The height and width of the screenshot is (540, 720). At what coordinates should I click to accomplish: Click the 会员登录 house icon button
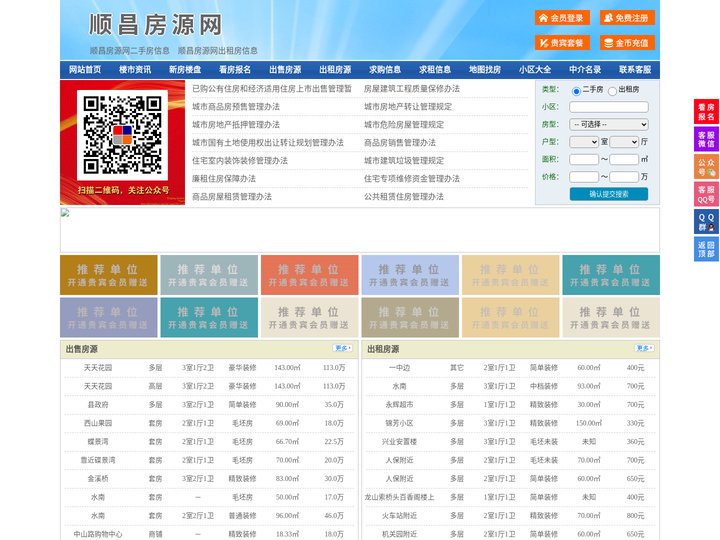tap(562, 18)
